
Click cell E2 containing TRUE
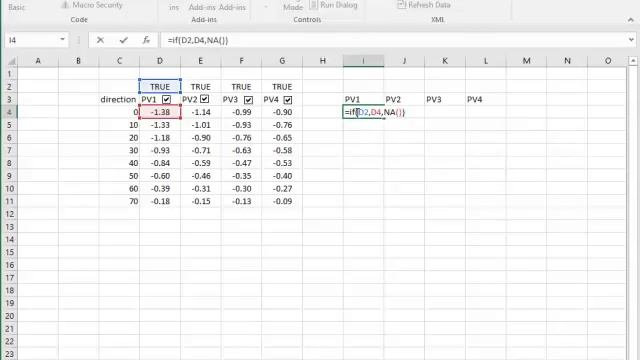pyautogui.click(x=200, y=87)
